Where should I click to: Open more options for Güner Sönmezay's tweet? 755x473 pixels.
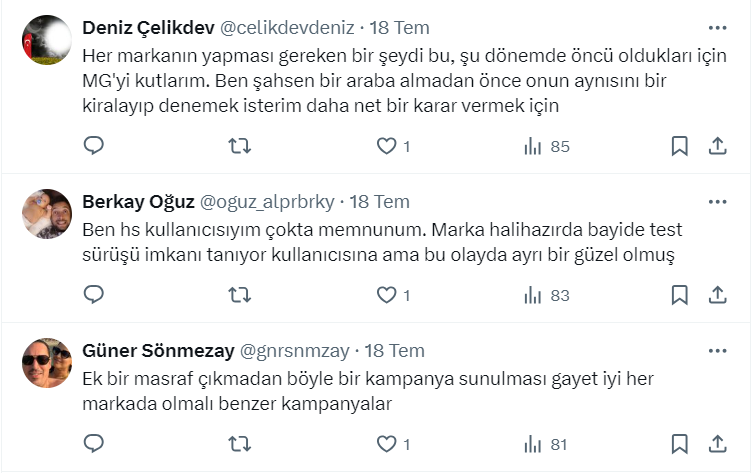[x=717, y=351]
